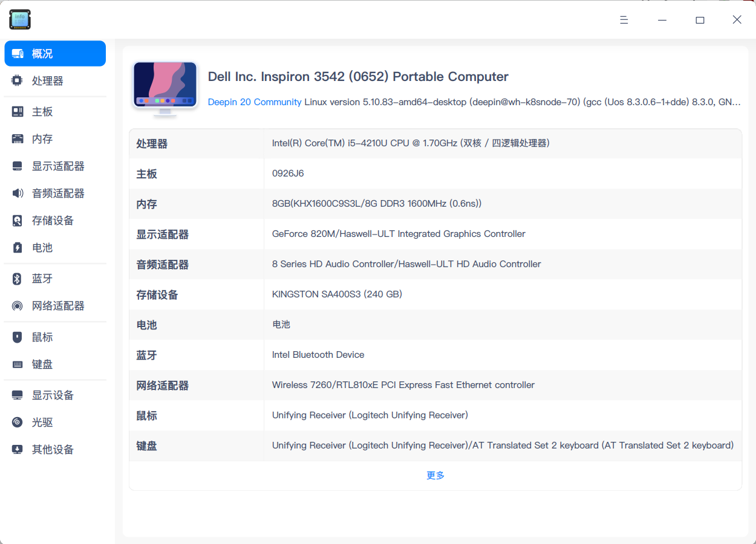Viewport: 756px width, 544px height.
Task: Click the 电池 battery icon
Action: [18, 248]
